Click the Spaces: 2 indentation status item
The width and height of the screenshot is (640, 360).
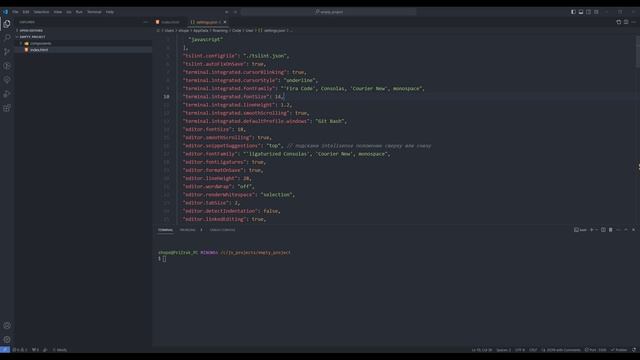503,350
